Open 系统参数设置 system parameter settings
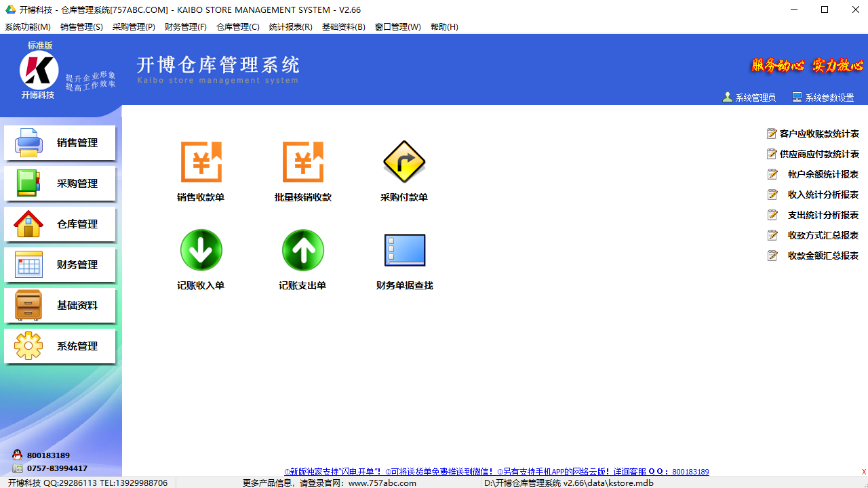This screenshot has width=868, height=488. click(823, 96)
